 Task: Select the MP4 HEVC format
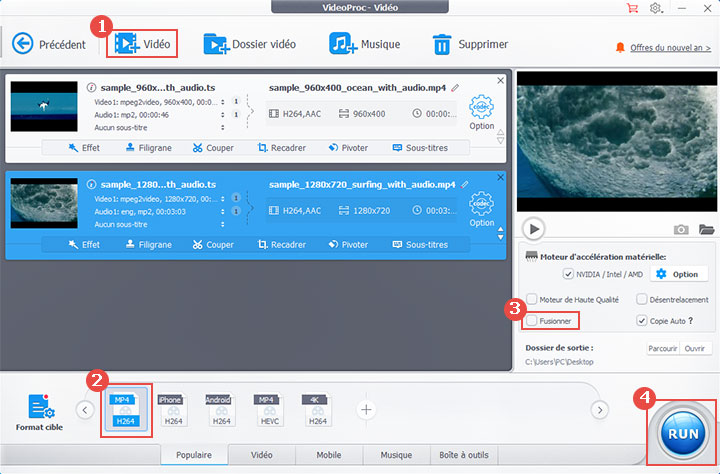tap(269, 410)
